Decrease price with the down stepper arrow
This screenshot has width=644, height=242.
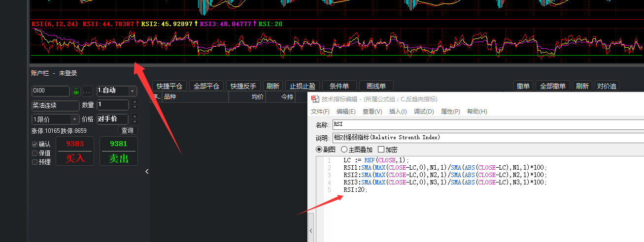point(135,121)
